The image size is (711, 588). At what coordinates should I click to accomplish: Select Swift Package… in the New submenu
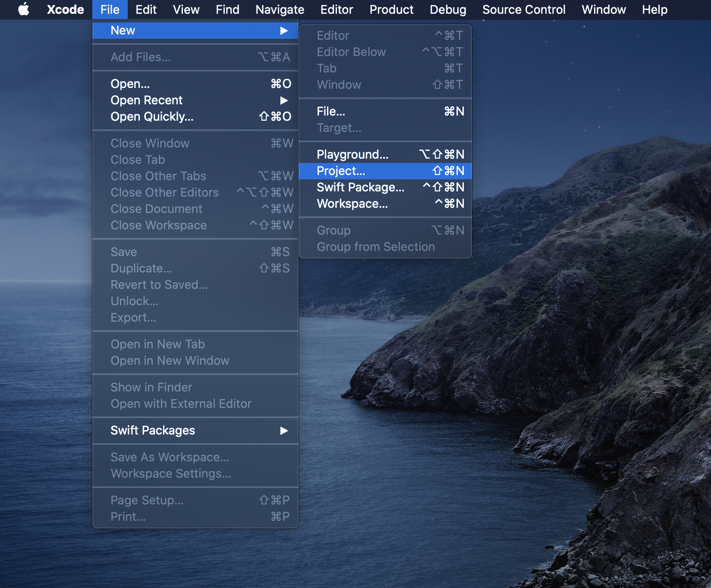pyautogui.click(x=385, y=188)
